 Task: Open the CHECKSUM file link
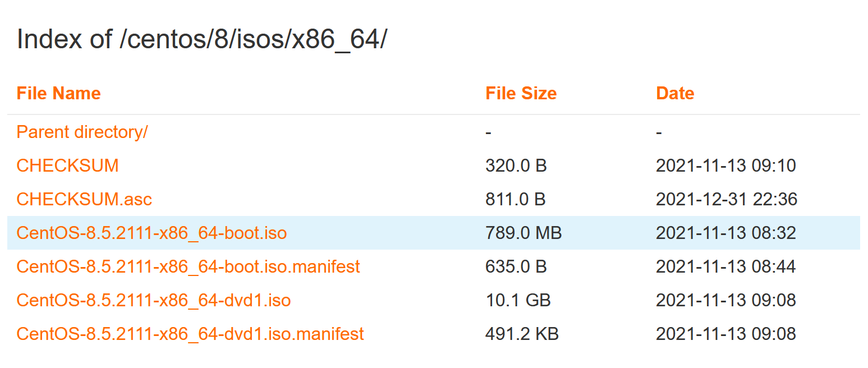click(67, 165)
